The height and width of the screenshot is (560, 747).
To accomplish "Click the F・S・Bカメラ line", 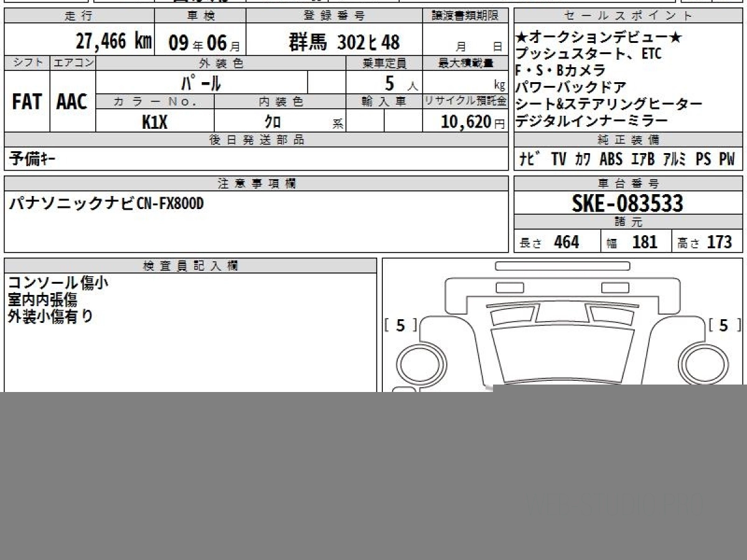I will [x=560, y=70].
